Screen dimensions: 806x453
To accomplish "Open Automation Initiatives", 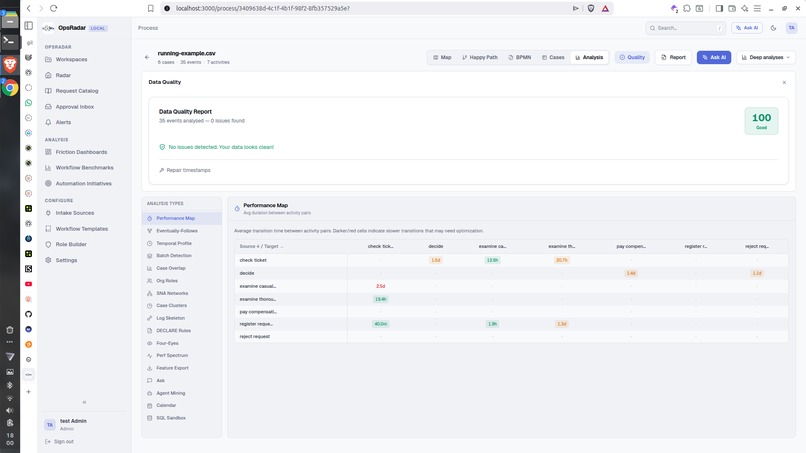I will coord(83,184).
